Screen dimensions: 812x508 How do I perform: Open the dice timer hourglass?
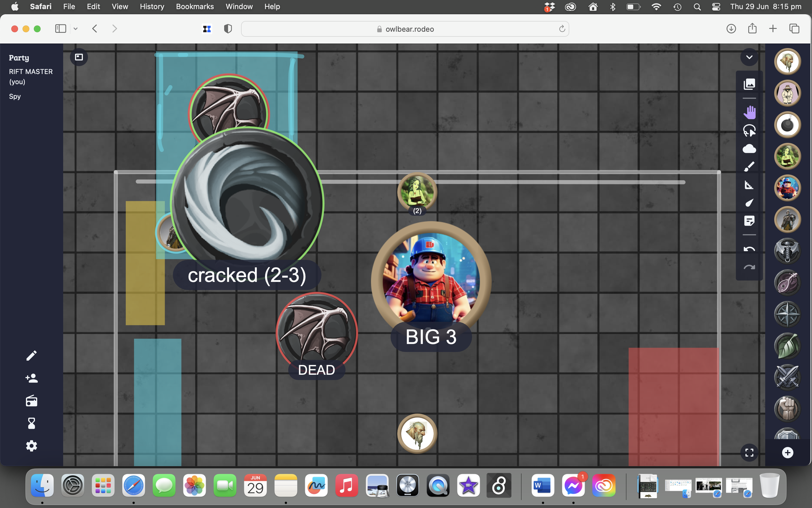[32, 423]
